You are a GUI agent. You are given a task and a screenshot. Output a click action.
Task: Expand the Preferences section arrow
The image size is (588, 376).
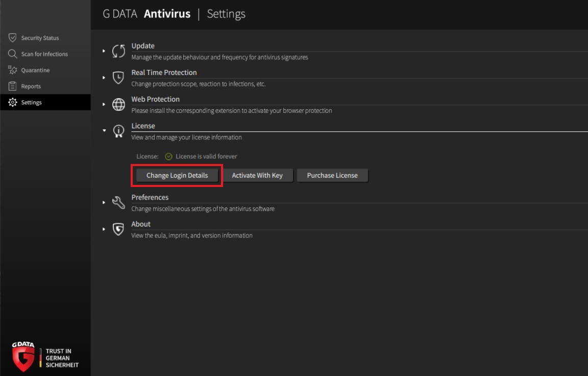click(x=104, y=203)
